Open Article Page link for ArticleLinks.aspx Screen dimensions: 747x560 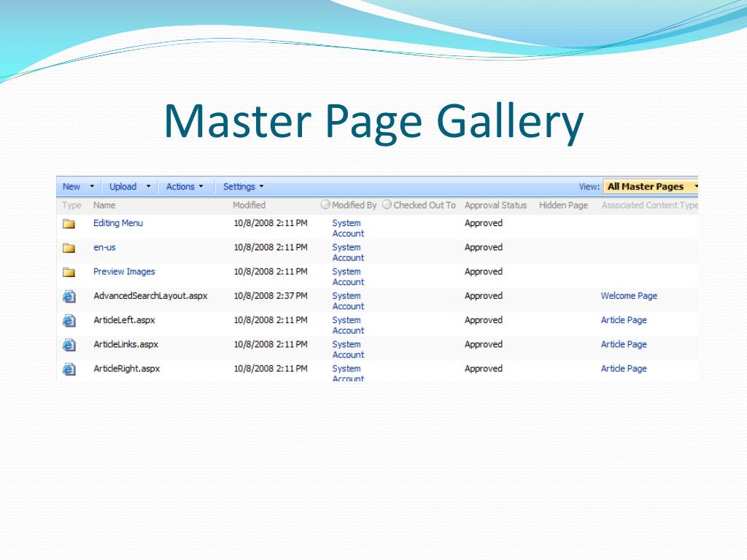[x=624, y=344]
